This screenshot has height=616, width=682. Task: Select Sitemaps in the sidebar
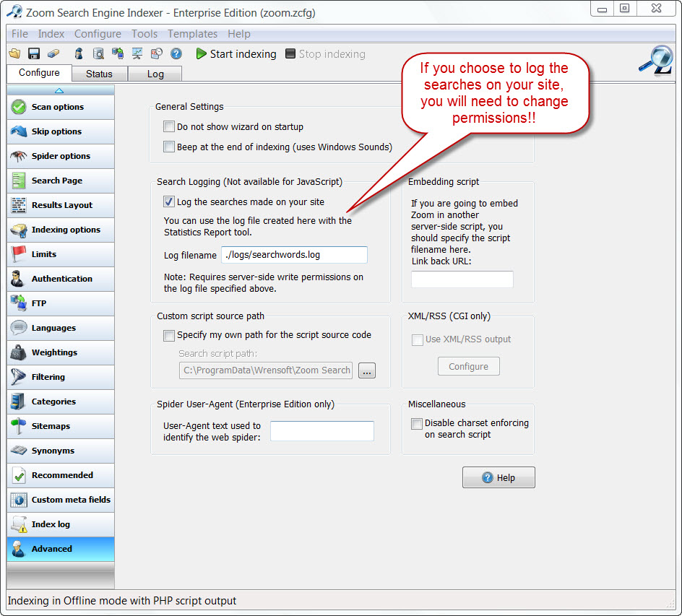coord(61,426)
